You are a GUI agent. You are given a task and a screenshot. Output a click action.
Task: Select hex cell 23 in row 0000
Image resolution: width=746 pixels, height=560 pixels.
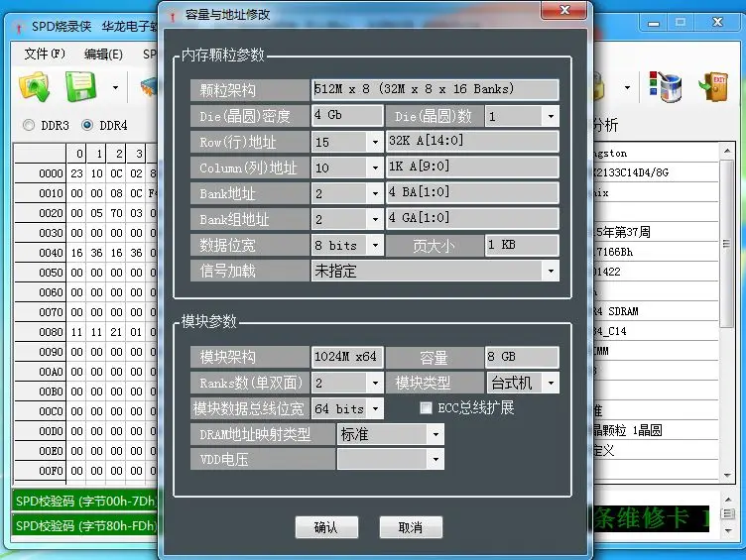(x=76, y=173)
